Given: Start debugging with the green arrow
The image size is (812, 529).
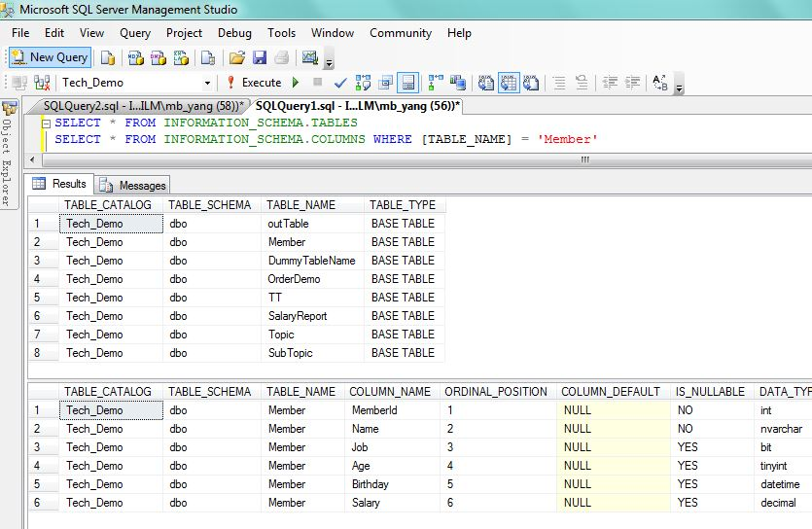Looking at the screenshot, I should coord(296,83).
